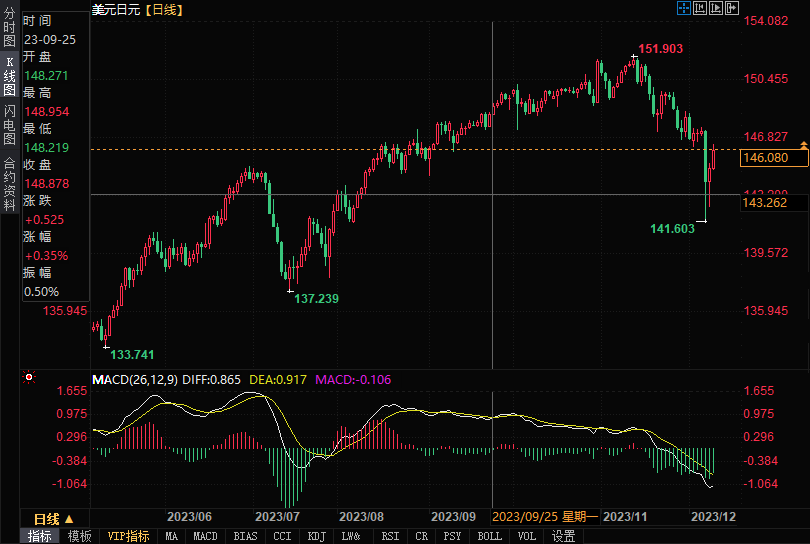
Task: Select the 模板 bottom tab
Action: pyautogui.click(x=79, y=536)
